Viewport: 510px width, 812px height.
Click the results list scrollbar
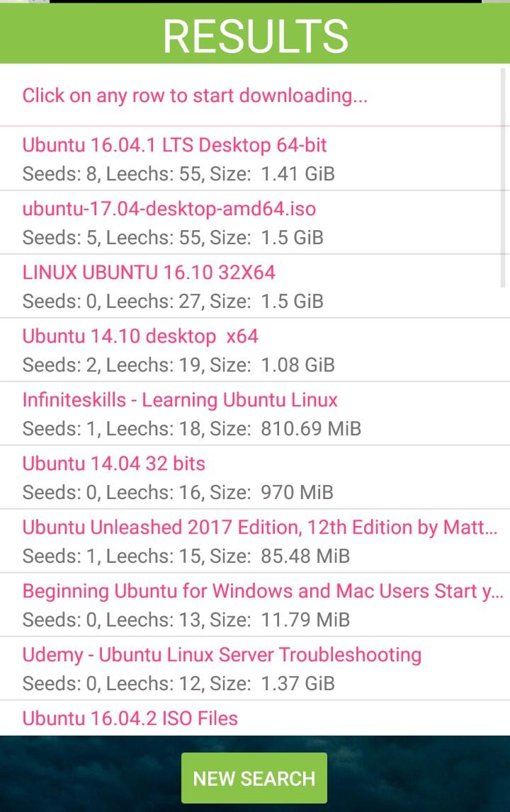click(504, 177)
